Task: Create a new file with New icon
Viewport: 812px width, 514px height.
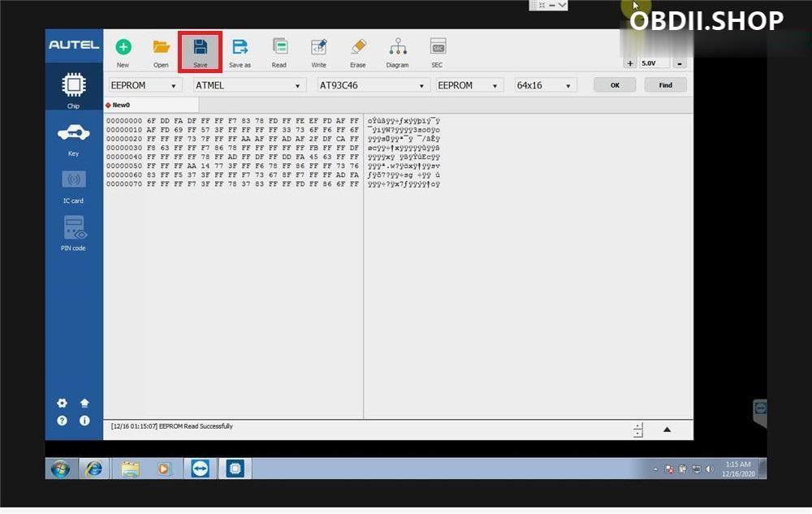Action: point(123,52)
